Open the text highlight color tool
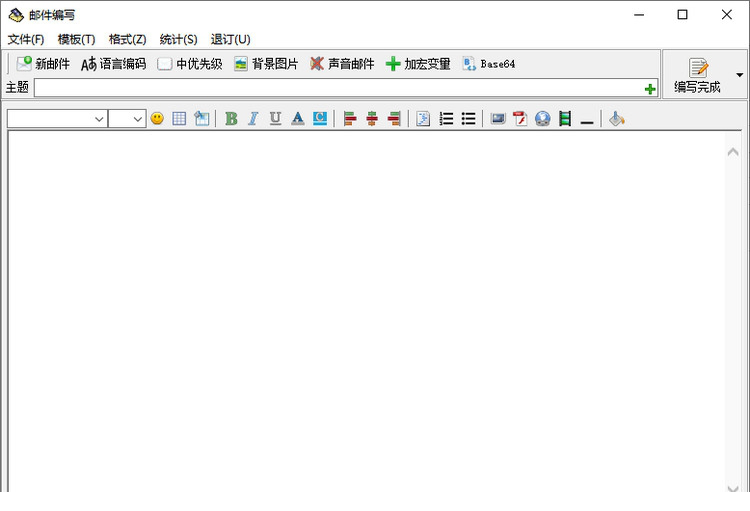Screen dimensions: 750x511 point(320,118)
